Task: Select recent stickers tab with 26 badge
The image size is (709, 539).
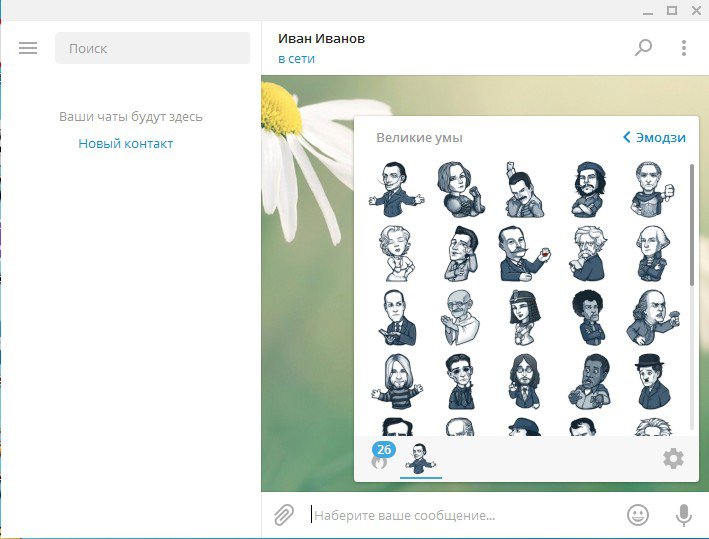Action: [x=380, y=459]
